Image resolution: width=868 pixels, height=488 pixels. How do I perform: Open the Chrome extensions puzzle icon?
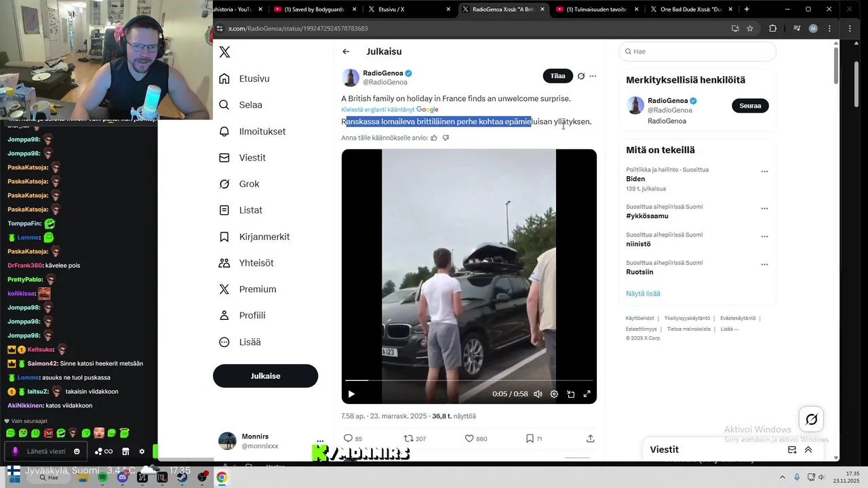click(772, 28)
